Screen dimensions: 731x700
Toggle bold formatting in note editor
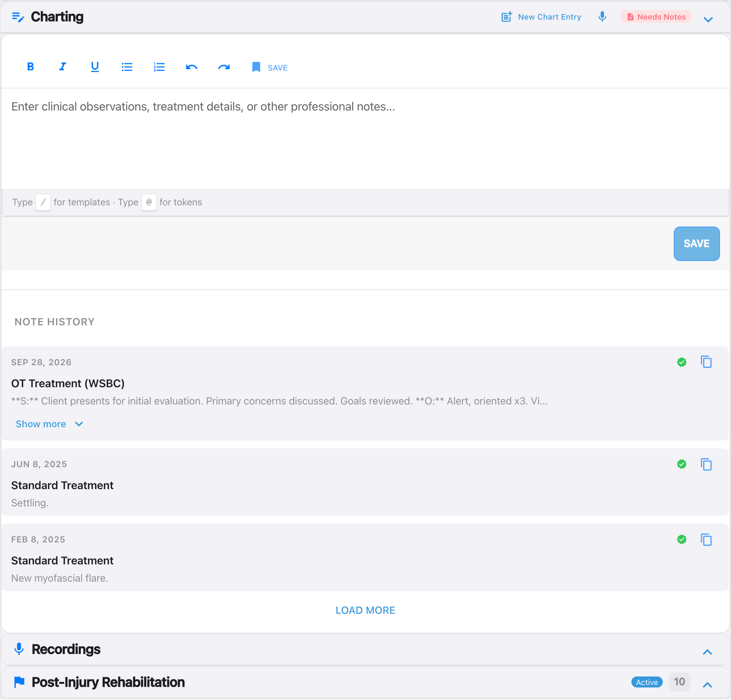30,67
